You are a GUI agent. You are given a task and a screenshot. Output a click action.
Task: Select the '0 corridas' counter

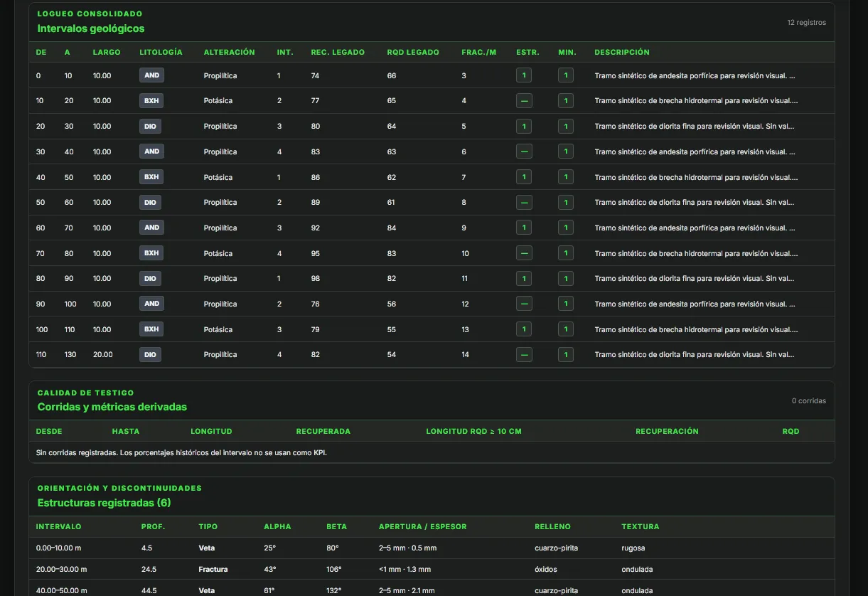click(809, 401)
